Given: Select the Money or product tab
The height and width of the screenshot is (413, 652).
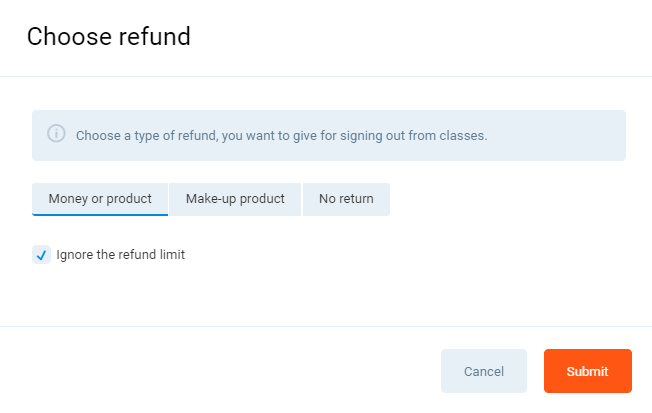Looking at the screenshot, I should click(x=100, y=199).
